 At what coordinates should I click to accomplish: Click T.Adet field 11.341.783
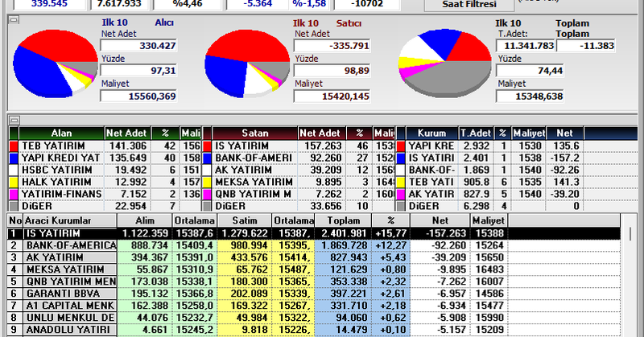coord(526,46)
